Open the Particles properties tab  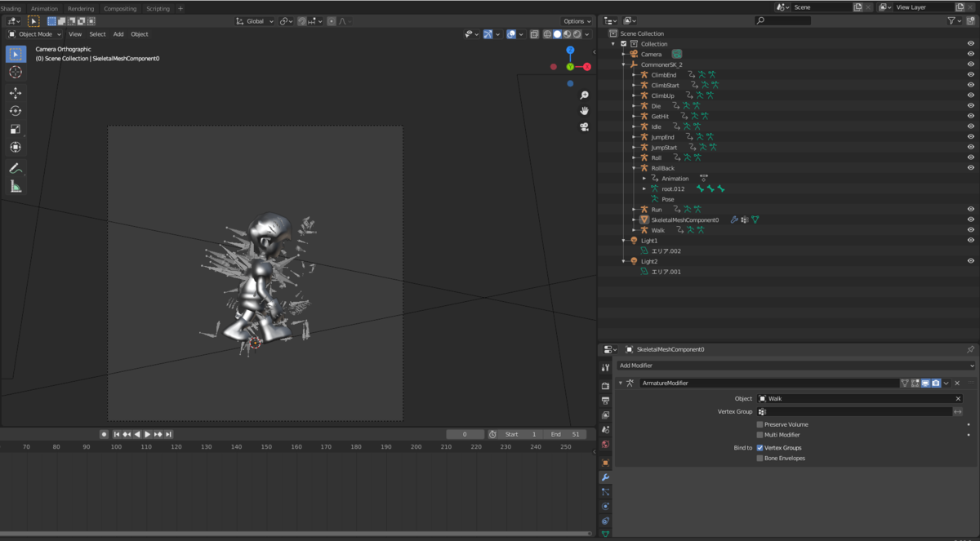click(605, 492)
